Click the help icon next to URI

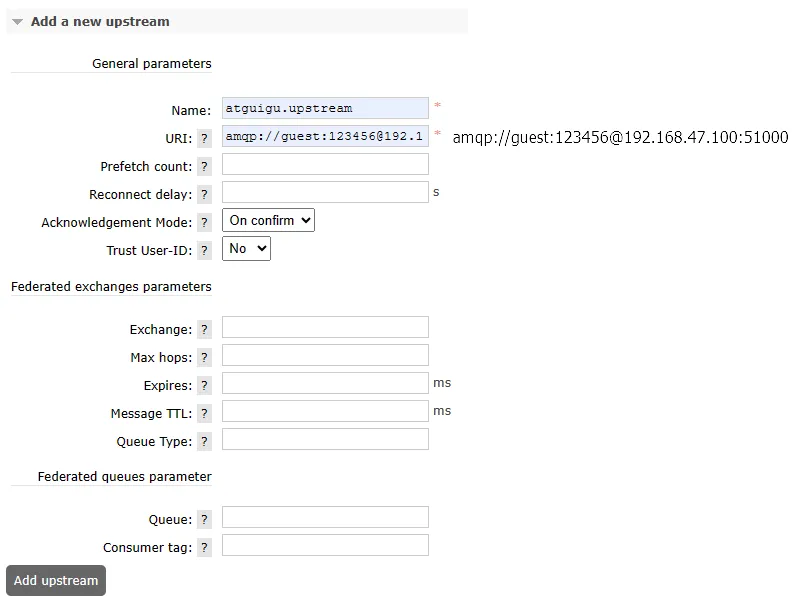pos(204,138)
